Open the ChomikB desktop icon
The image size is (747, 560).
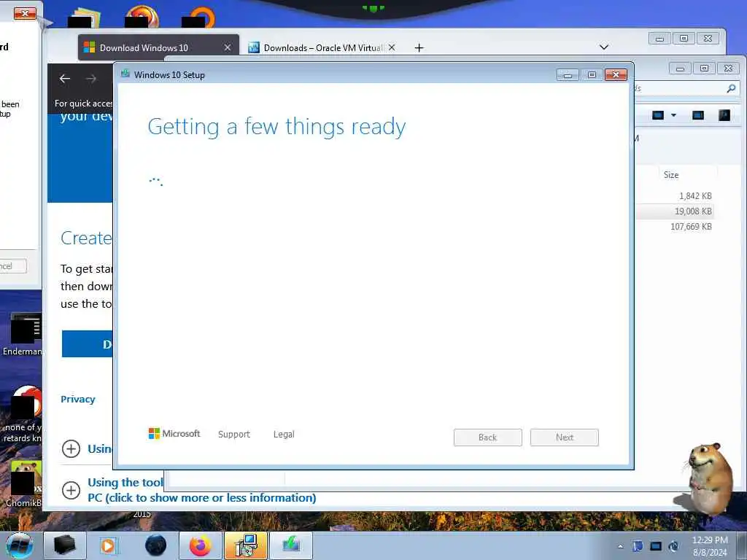tap(23, 484)
